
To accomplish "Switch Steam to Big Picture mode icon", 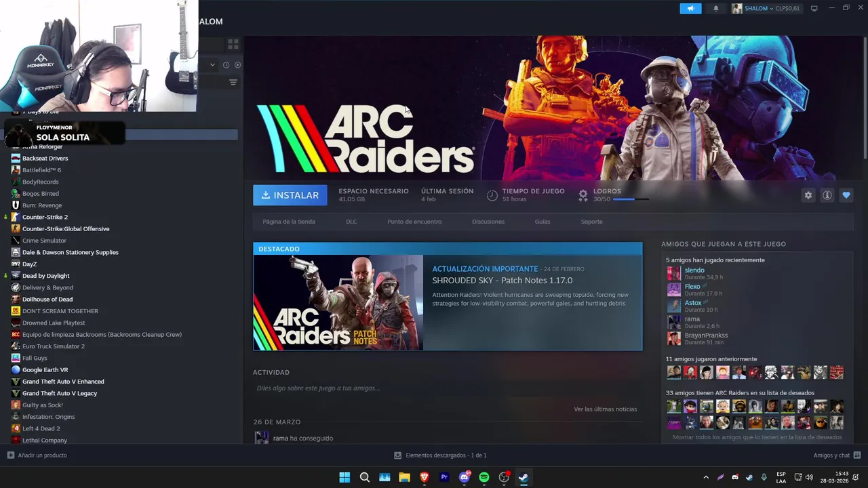I will [814, 8].
